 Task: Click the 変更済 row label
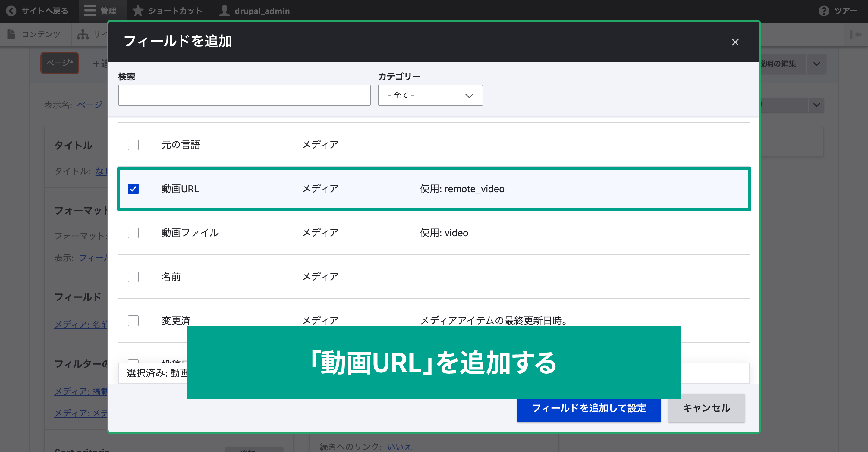(x=176, y=321)
